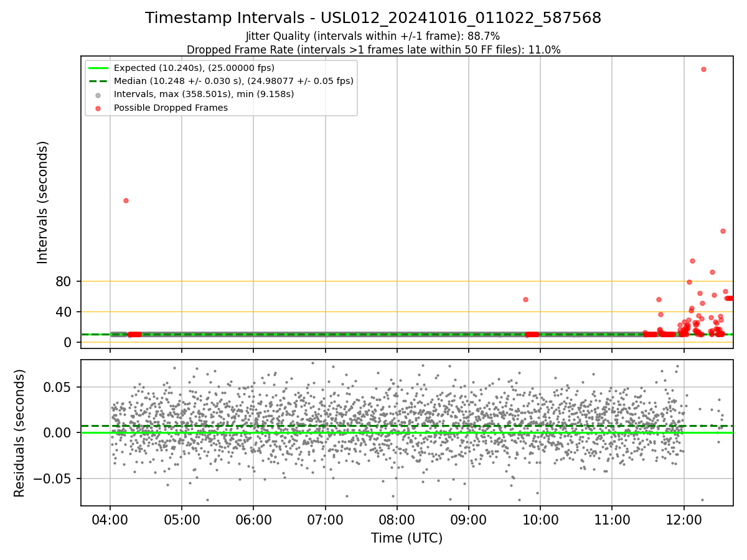The height and width of the screenshot is (560, 747).
Task: Click the 12:00 time tick label
Action: coord(684,519)
